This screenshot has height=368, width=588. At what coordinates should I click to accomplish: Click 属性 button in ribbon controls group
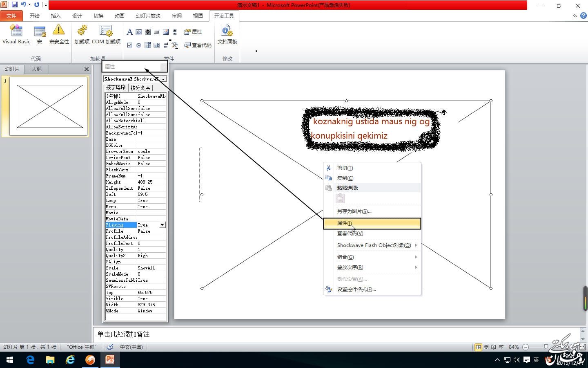(x=193, y=32)
